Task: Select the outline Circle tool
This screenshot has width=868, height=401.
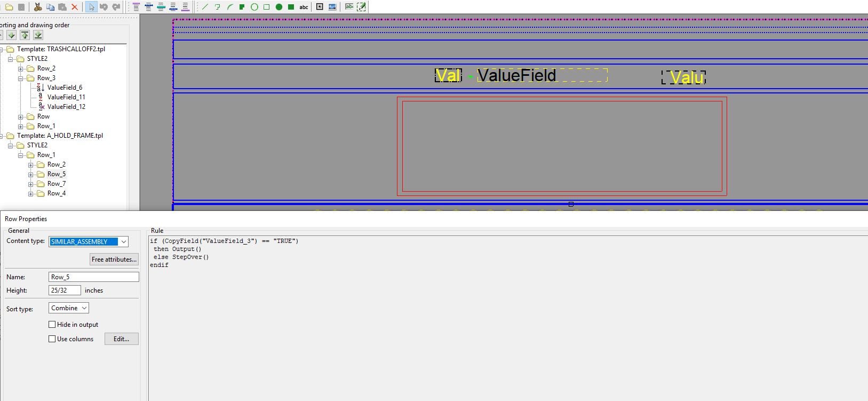Action: [x=254, y=7]
